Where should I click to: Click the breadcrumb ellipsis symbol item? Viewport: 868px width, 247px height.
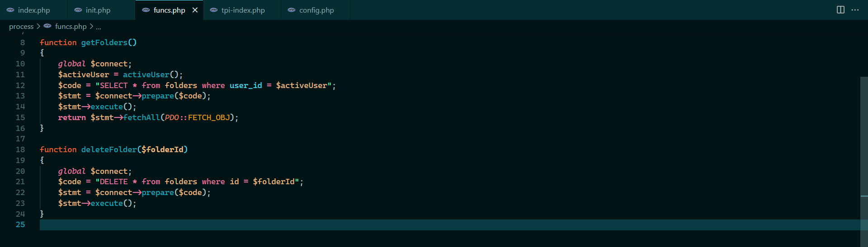coord(98,27)
